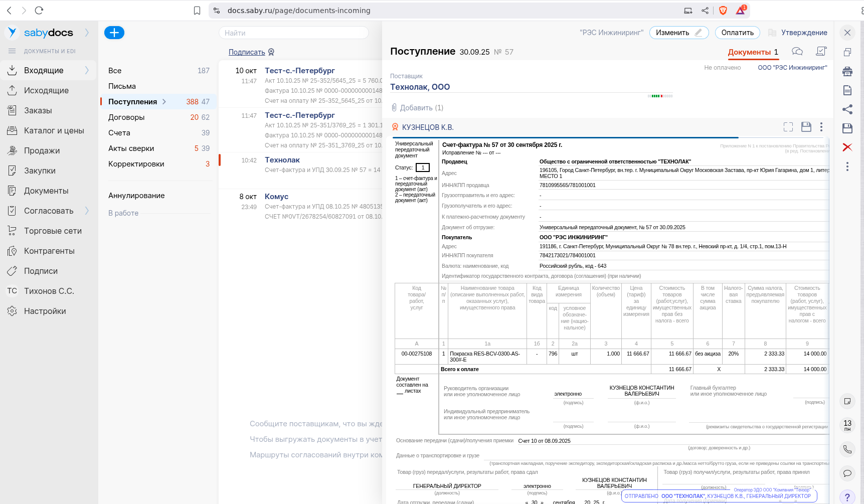This screenshot has width=864, height=504.
Task: Click the blue plus create button
Action: click(114, 33)
